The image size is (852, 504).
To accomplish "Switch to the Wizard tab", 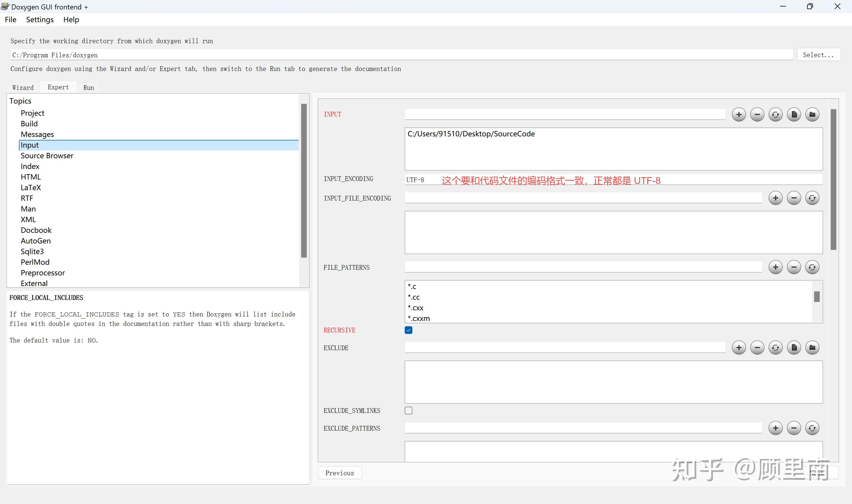I will [x=23, y=88].
